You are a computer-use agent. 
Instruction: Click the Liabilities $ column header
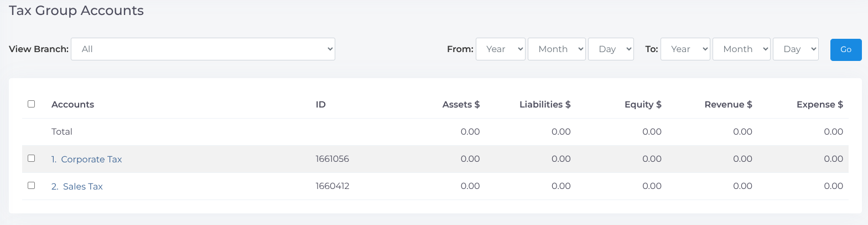[544, 105]
